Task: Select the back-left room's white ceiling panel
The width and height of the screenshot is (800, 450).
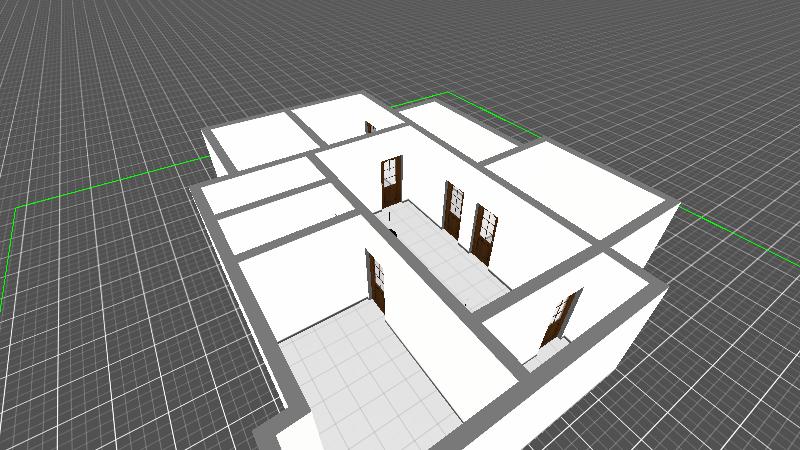Action: tap(252, 142)
